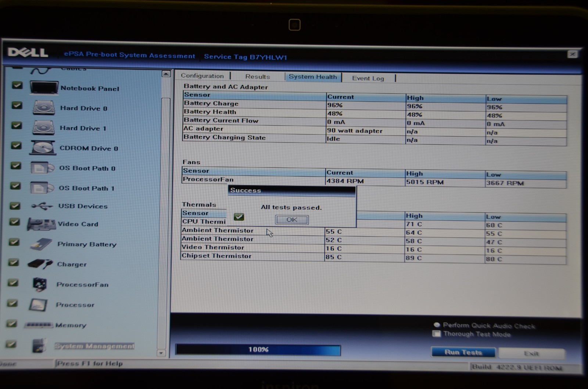Open the Event Log tab

368,78
